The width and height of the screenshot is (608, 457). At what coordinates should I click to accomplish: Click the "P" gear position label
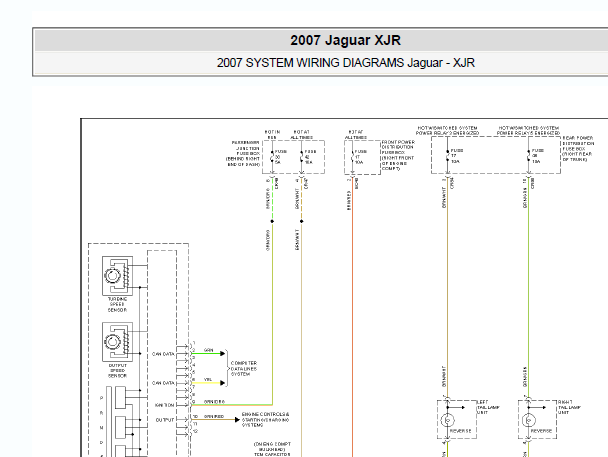click(102, 398)
